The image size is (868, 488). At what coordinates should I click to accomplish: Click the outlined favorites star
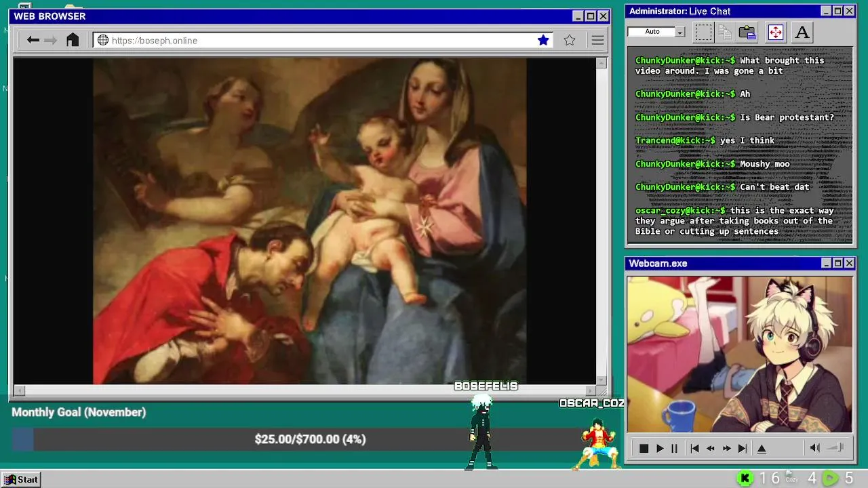tap(570, 40)
